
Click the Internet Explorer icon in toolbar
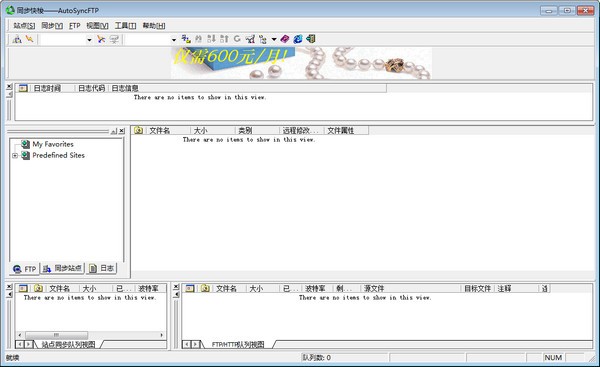click(298, 39)
